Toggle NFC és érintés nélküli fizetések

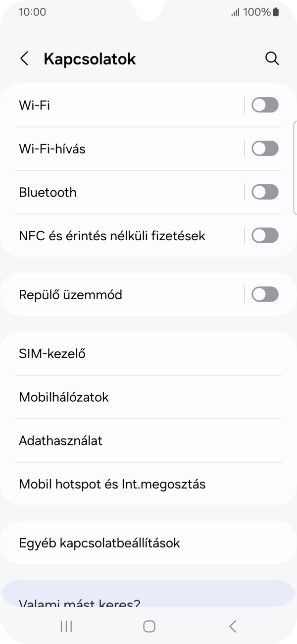pyautogui.click(x=265, y=235)
